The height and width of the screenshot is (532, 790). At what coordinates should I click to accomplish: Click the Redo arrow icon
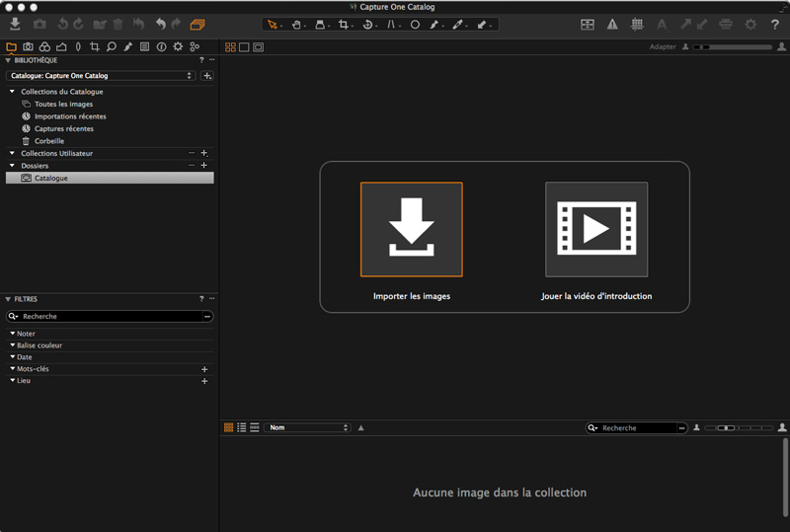(x=176, y=24)
